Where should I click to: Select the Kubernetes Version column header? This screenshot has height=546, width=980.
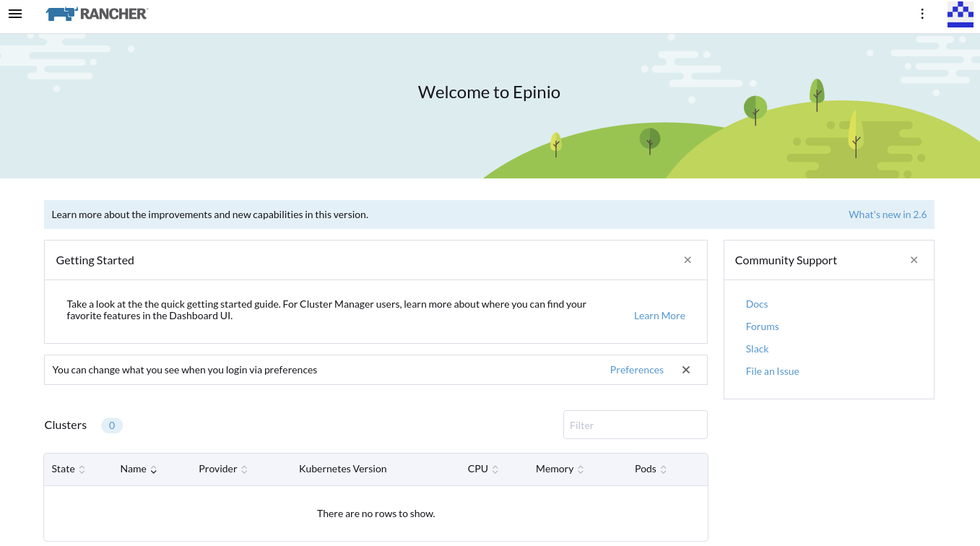[342, 469]
